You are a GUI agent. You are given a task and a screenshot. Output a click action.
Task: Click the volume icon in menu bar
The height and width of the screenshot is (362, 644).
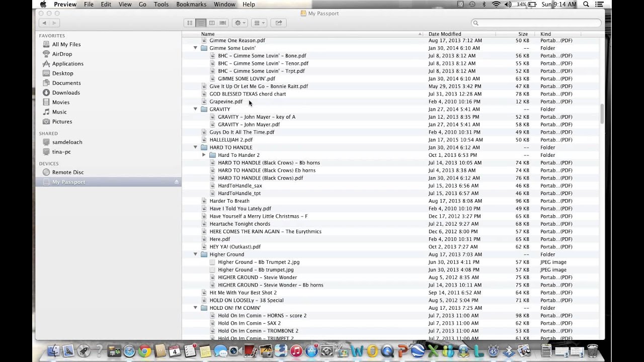tap(508, 4)
